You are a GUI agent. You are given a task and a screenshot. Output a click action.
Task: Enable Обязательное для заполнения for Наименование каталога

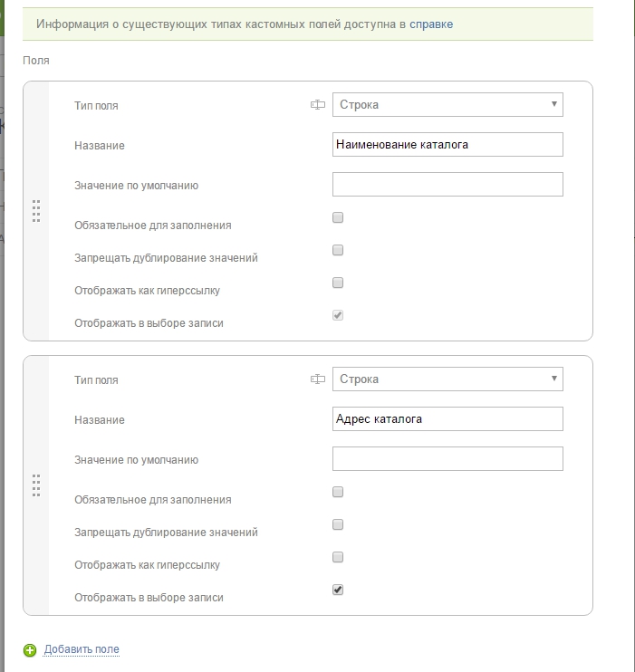coord(338,217)
